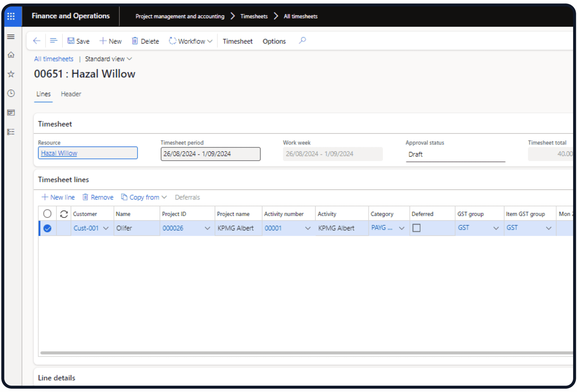Expand the Standard view selector
The height and width of the screenshot is (392, 577).
coord(108,59)
